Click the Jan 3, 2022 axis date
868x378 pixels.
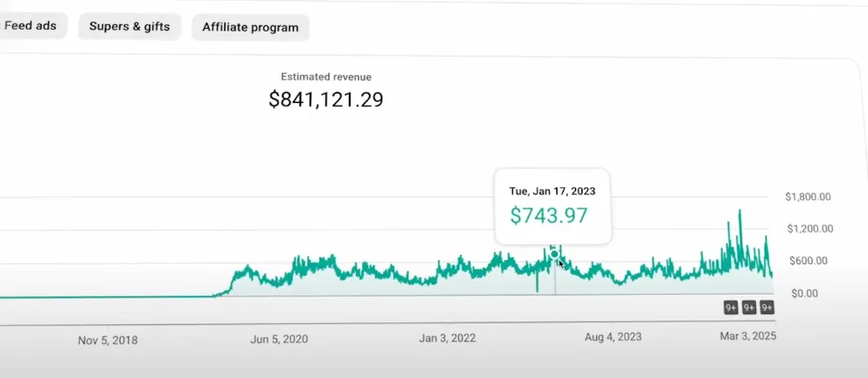(x=448, y=338)
